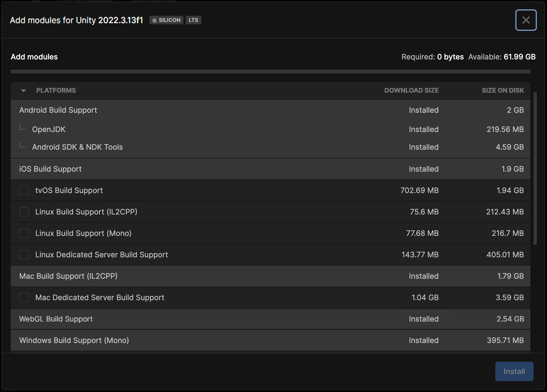Check the tvOS Build Support checkbox
Image resolution: width=547 pixels, height=392 pixels.
(x=24, y=190)
